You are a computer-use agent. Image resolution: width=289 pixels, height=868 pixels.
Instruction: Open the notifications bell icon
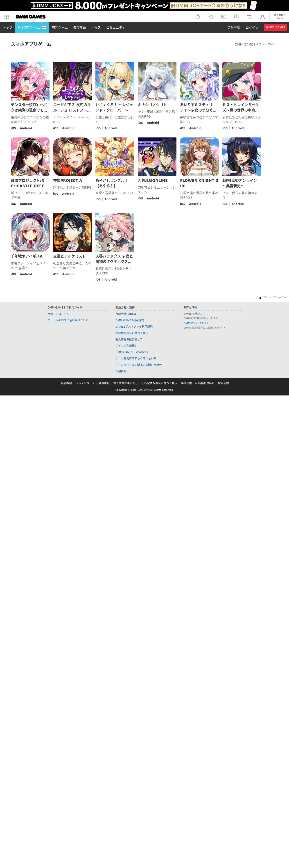198,16
